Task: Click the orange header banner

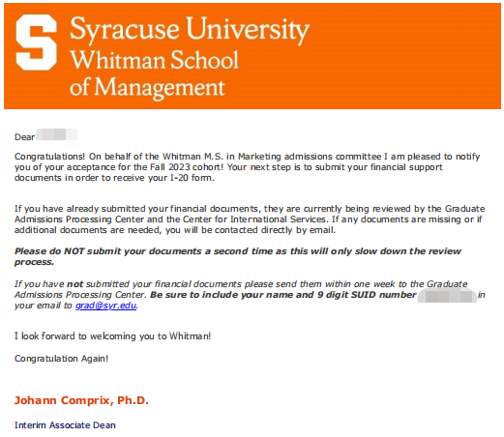Action: [252, 56]
